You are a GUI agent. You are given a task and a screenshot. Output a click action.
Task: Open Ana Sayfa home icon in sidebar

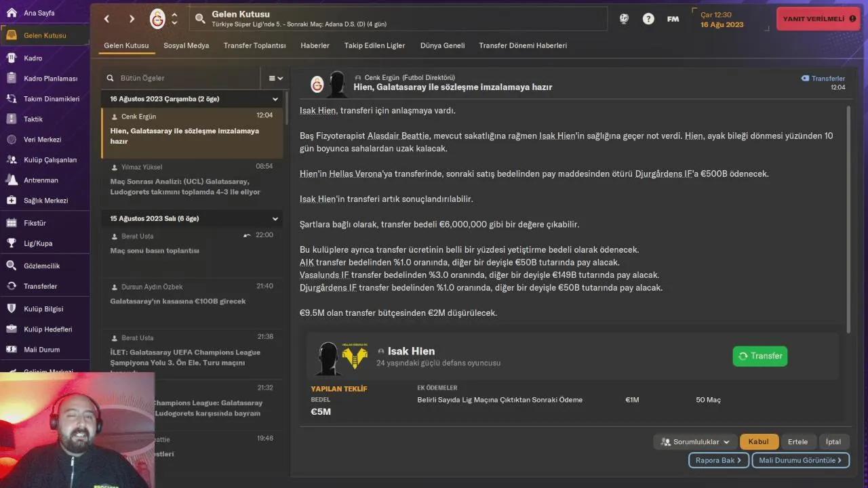click(x=12, y=13)
